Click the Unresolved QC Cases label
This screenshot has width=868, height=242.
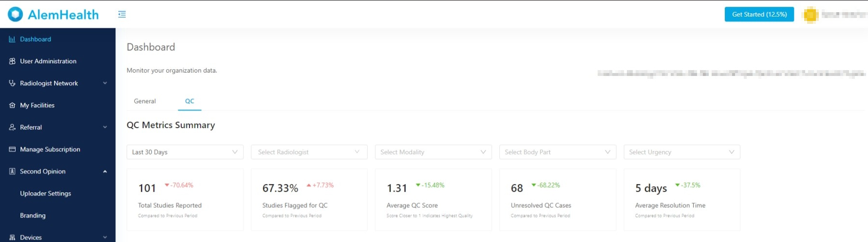click(541, 205)
